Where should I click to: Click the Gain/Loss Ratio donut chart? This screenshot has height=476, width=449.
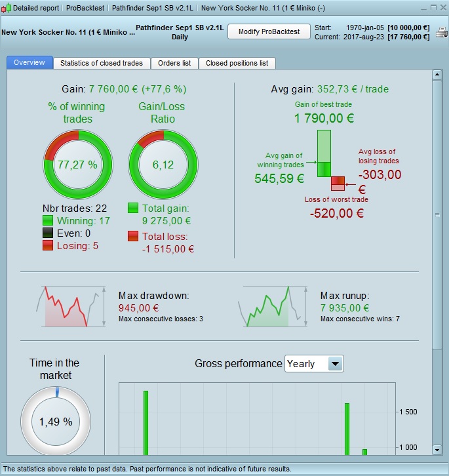coord(163,165)
